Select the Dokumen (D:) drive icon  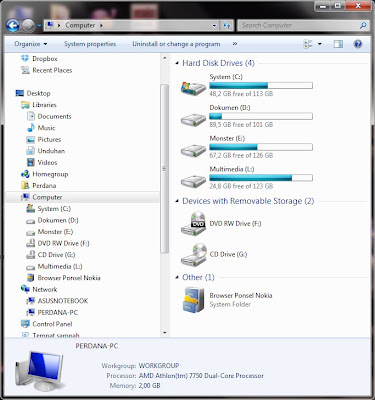[193, 119]
